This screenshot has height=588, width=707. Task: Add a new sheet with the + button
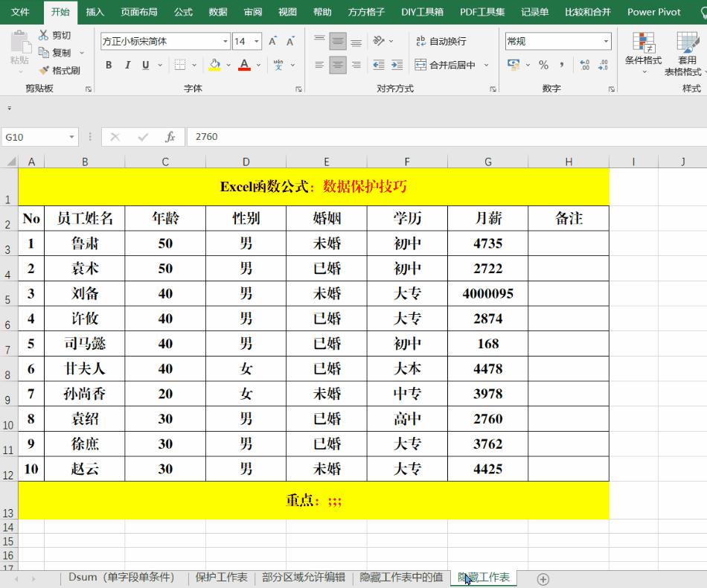tap(543, 578)
